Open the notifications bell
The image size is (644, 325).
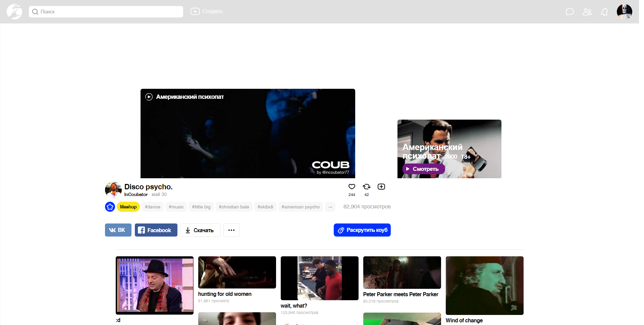[604, 12]
